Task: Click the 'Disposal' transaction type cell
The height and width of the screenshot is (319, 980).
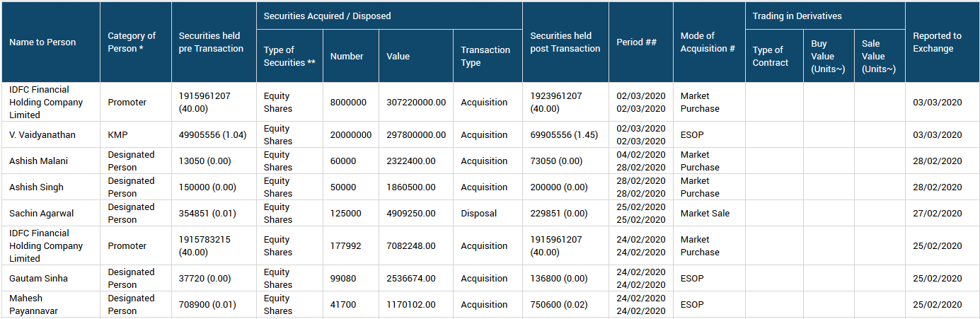Action: (479, 214)
